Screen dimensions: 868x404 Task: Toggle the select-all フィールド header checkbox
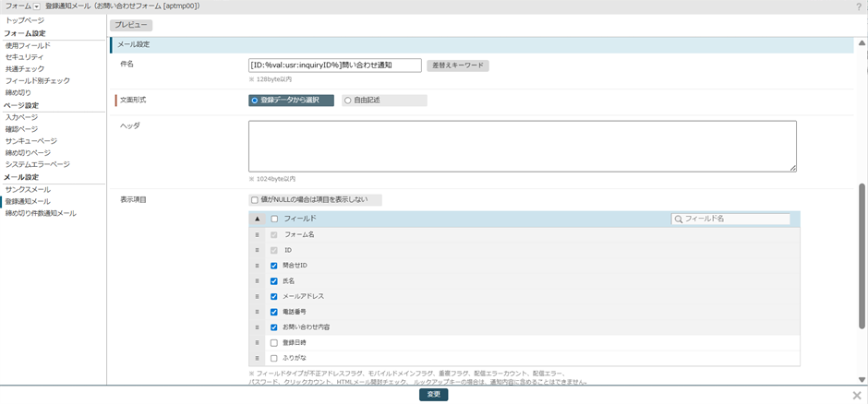pos(274,219)
